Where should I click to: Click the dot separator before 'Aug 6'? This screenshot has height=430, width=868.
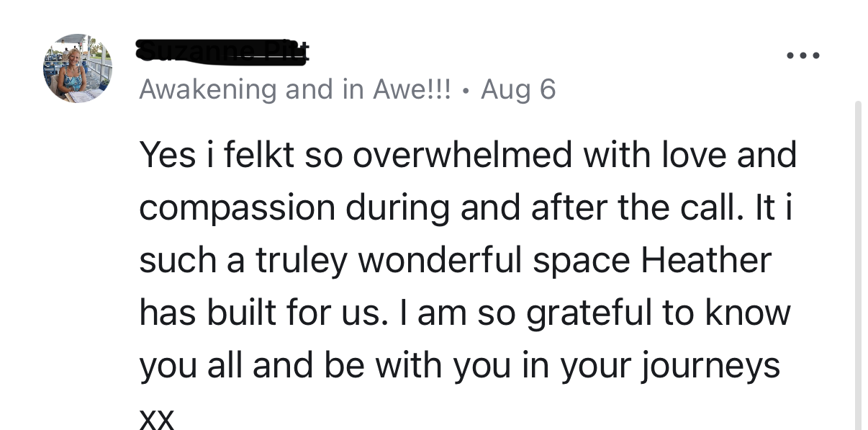tap(466, 91)
